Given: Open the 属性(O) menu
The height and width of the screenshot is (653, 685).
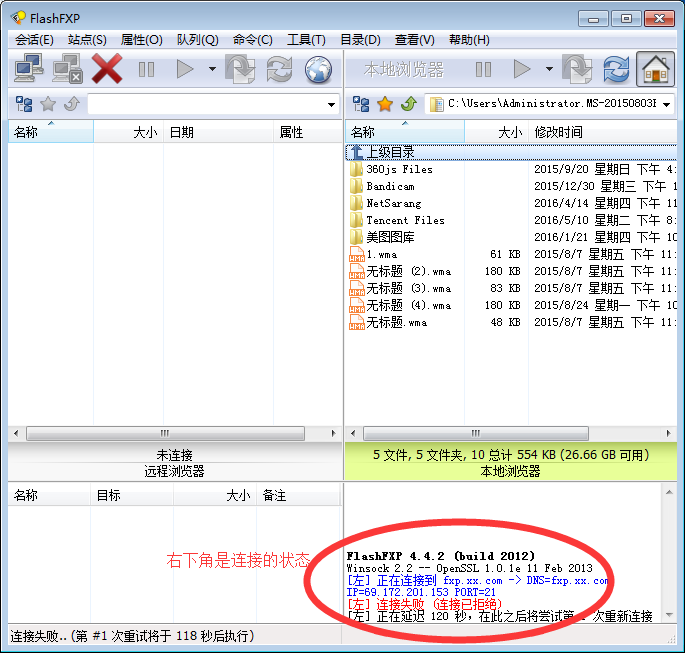Looking at the screenshot, I should coord(142,40).
